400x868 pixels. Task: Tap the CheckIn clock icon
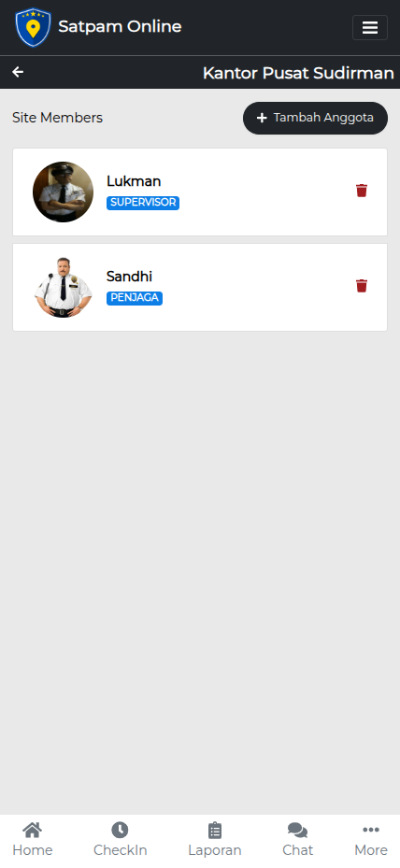point(120,830)
